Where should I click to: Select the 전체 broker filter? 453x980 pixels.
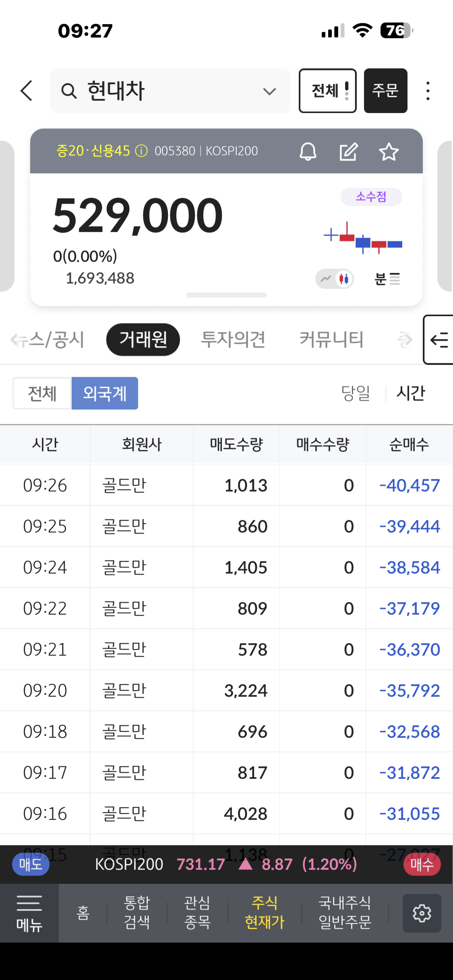click(x=42, y=393)
